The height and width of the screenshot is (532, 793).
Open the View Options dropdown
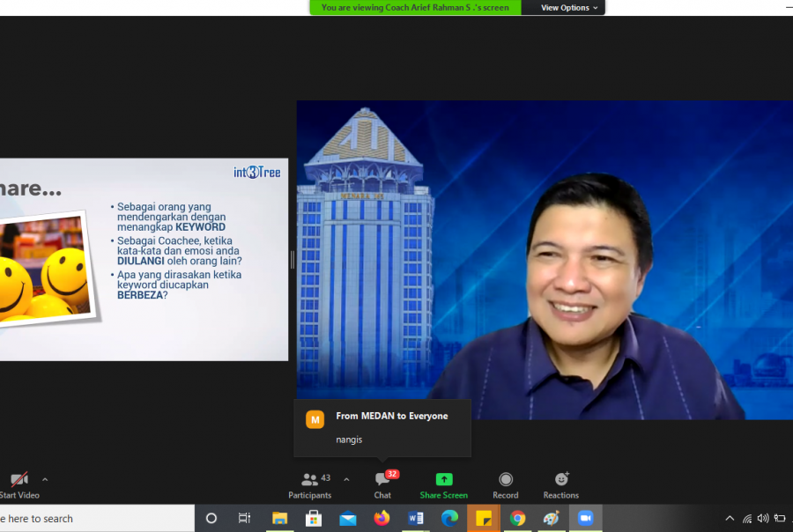(x=568, y=8)
